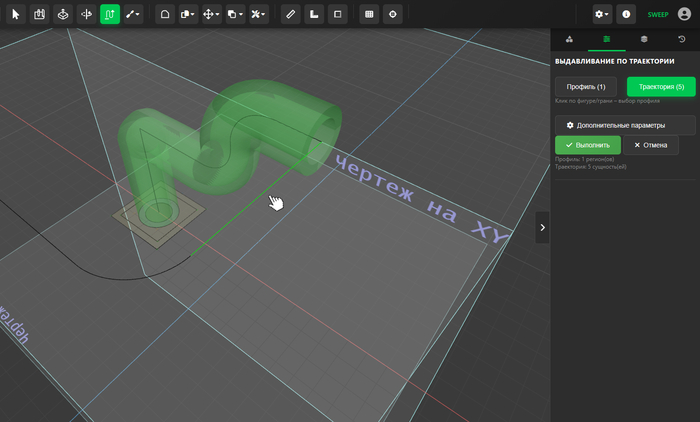Activate the Профиль (1) selection button

pyautogui.click(x=586, y=87)
